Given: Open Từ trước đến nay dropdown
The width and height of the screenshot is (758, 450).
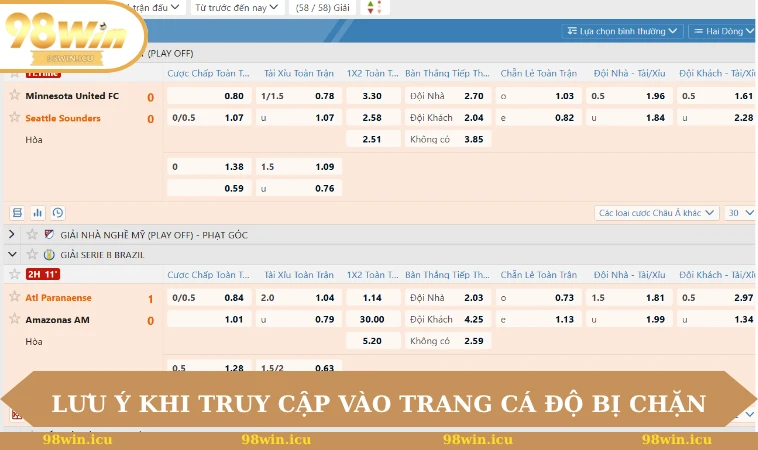Looking at the screenshot, I should [236, 7].
